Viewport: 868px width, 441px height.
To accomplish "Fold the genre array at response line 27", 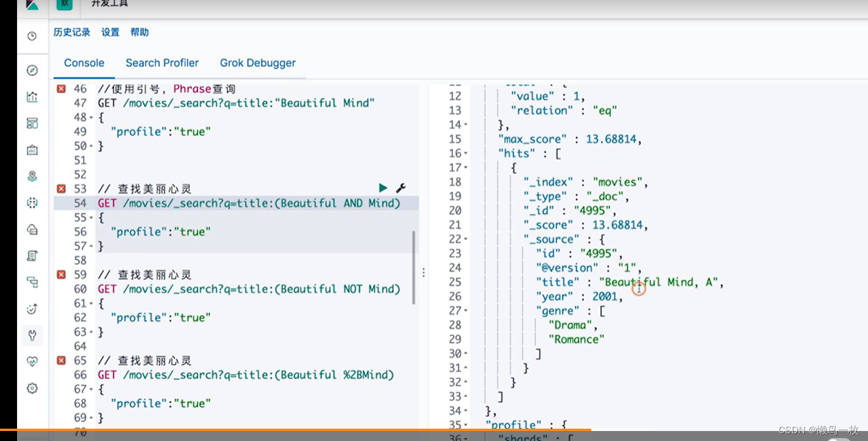I will point(466,310).
